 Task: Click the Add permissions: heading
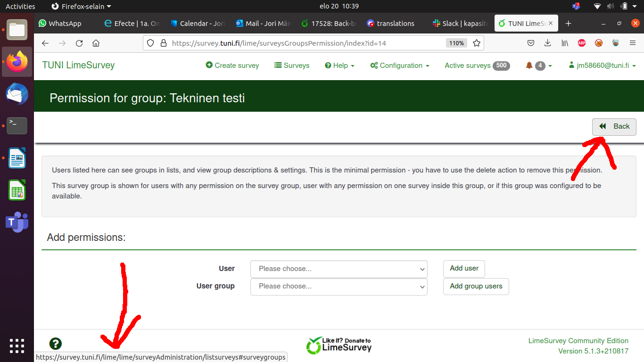(x=86, y=238)
